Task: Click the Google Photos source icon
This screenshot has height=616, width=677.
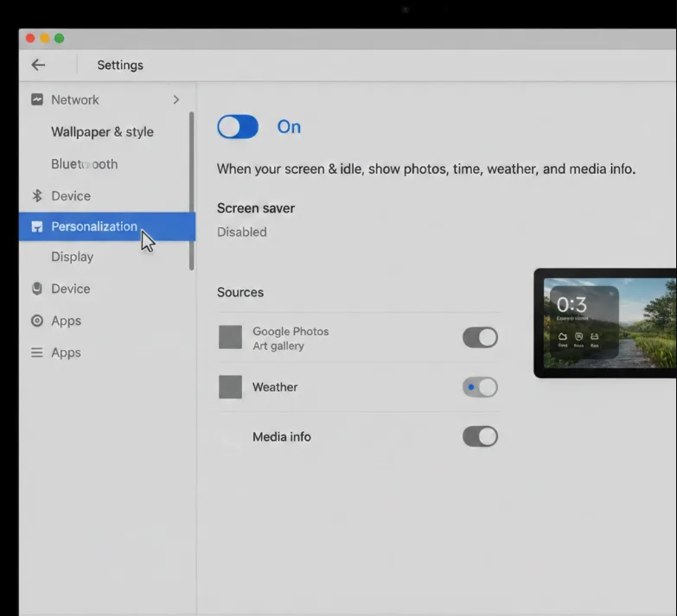Action: click(230, 338)
